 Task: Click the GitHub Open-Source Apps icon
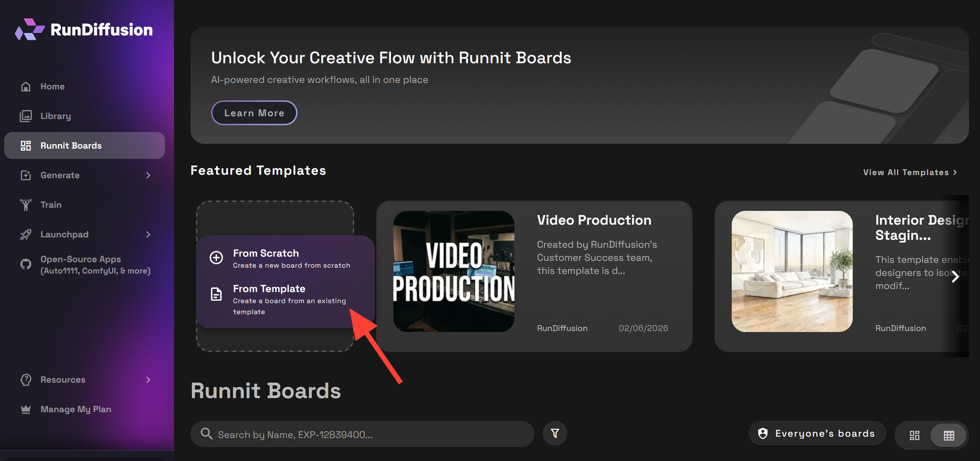(x=25, y=264)
